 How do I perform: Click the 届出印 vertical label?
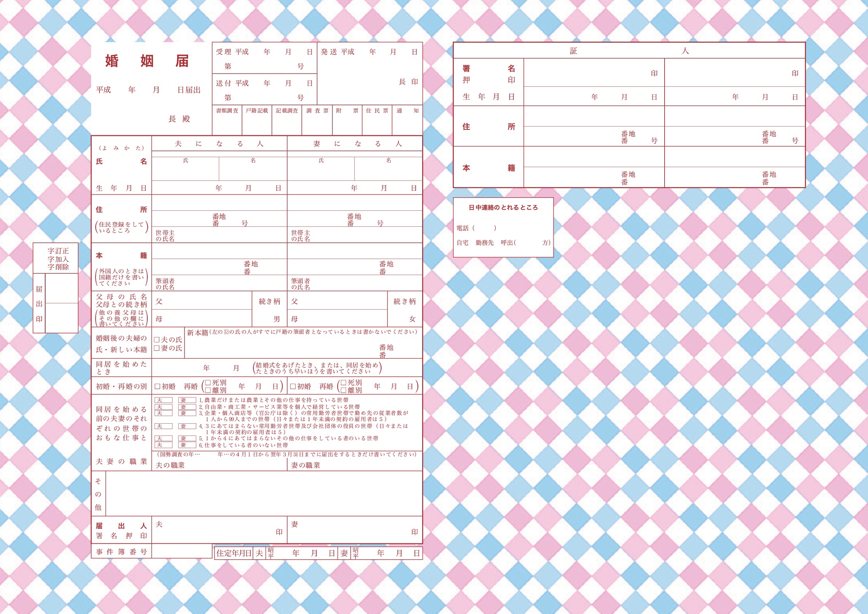pos(39,304)
